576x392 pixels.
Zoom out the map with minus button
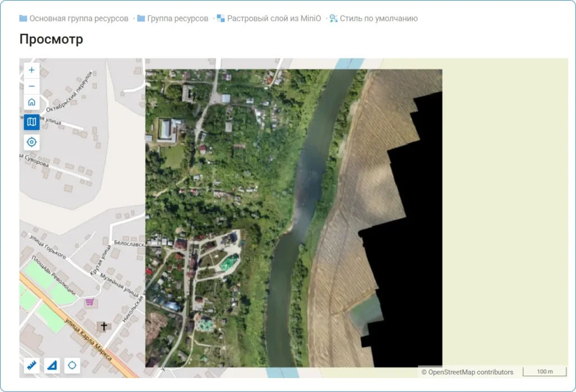click(31, 86)
